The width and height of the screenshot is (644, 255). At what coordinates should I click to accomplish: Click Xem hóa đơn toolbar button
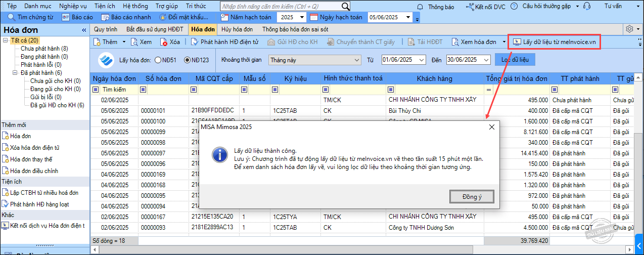pyautogui.click(x=474, y=41)
